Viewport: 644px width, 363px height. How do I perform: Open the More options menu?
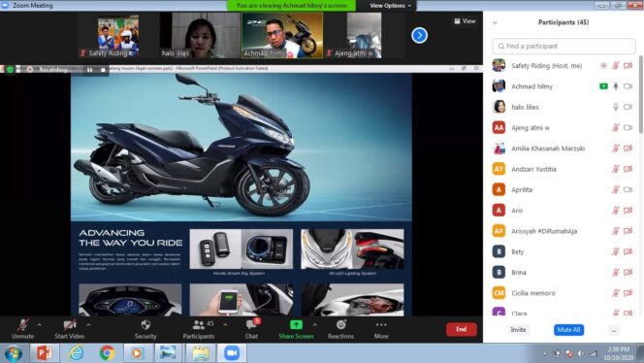click(381, 329)
